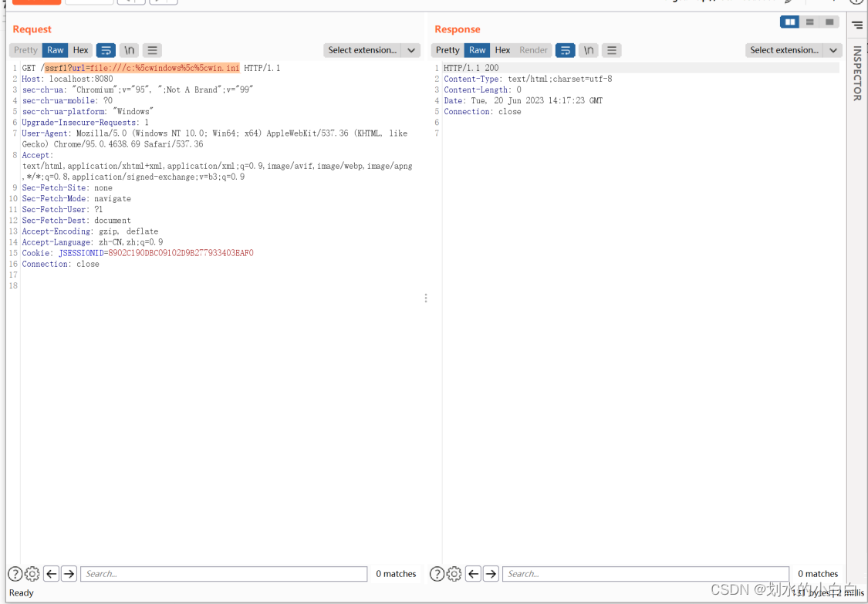The image size is (868, 604).
Task: Switch Response view to Raw tab
Action: tap(477, 50)
